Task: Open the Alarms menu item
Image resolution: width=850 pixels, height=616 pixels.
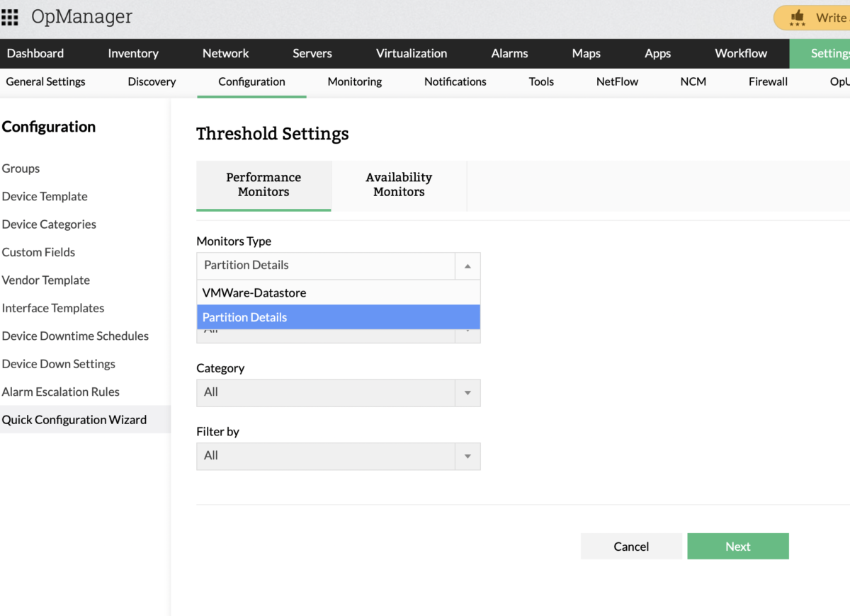Action: tap(509, 53)
